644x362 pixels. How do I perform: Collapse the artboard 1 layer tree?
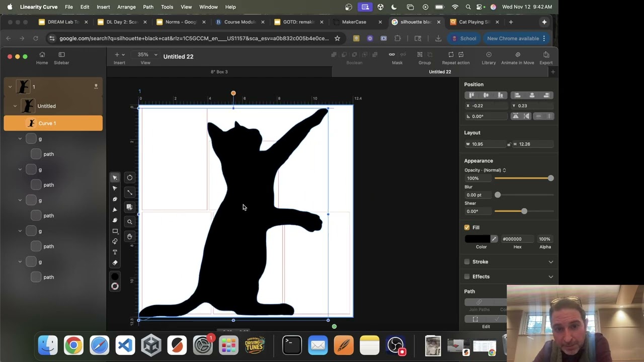pos(10,86)
